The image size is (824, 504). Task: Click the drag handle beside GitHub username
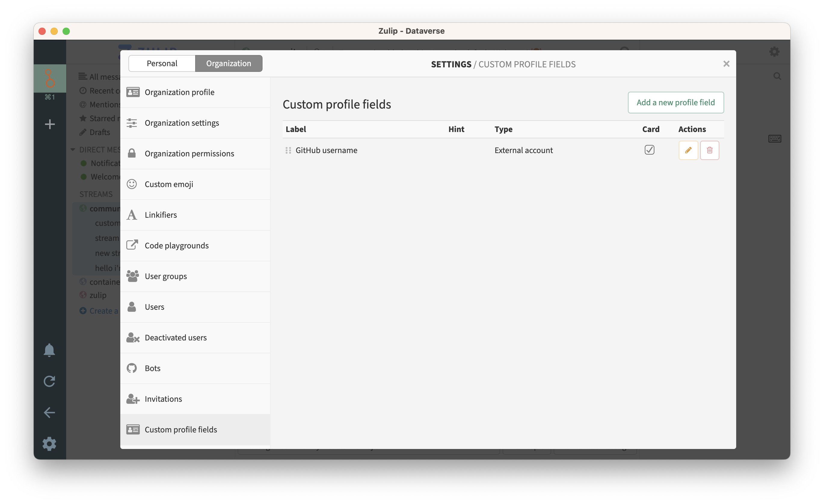288,150
